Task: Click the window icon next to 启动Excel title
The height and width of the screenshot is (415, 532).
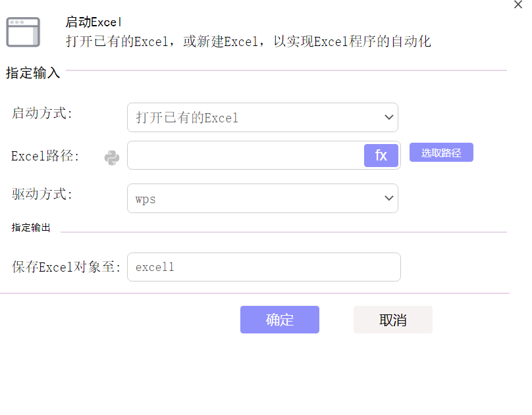Action: click(x=23, y=32)
